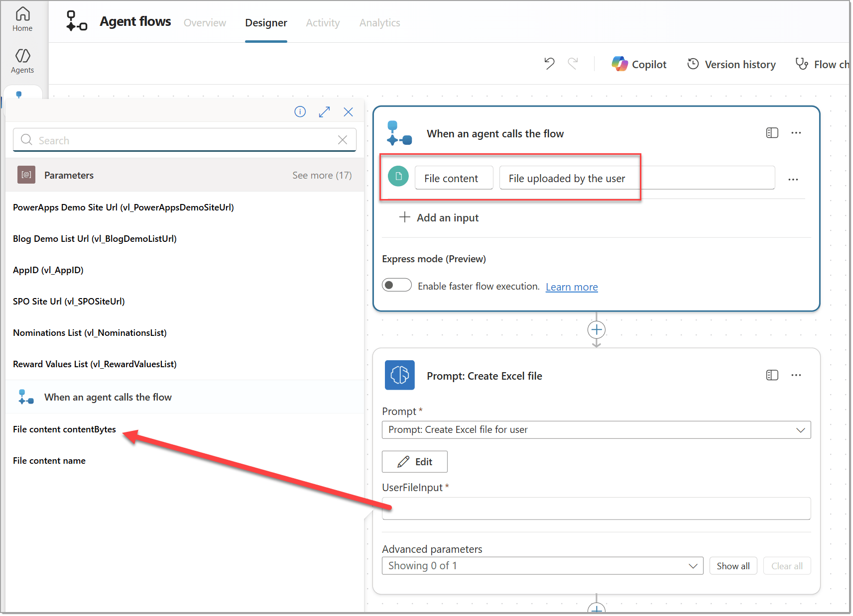Click the Prompt: Create Excel file title

click(x=484, y=376)
